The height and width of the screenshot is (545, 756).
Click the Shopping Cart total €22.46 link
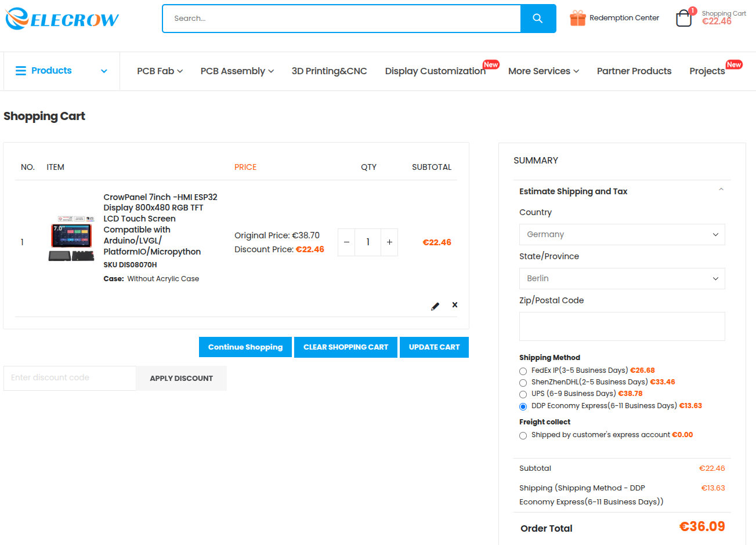(x=717, y=21)
